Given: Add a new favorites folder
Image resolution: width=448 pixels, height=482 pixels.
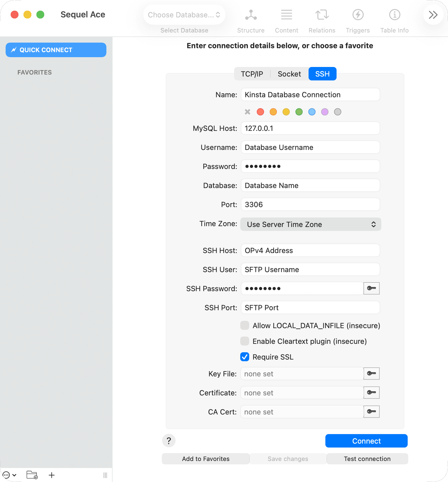Looking at the screenshot, I should 32,475.
